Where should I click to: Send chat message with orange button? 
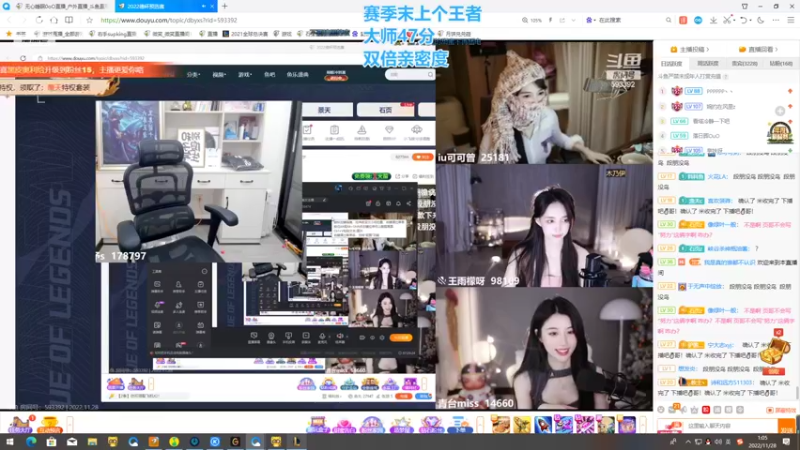click(786, 426)
